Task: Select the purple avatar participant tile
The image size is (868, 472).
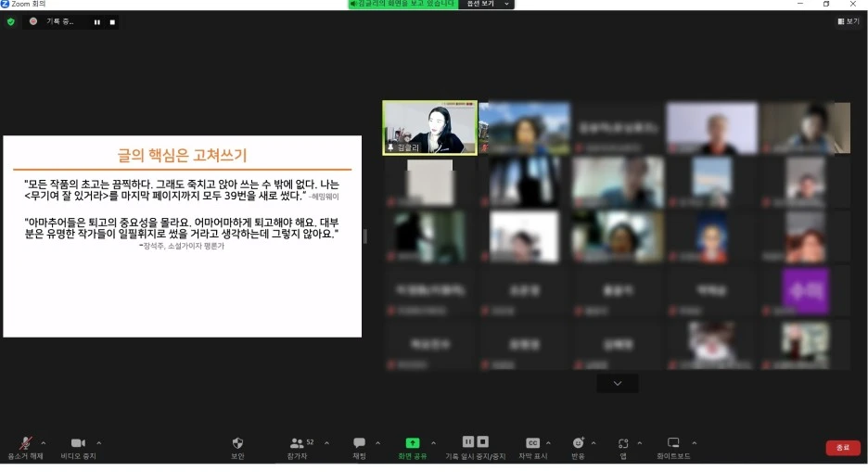Action: point(806,291)
